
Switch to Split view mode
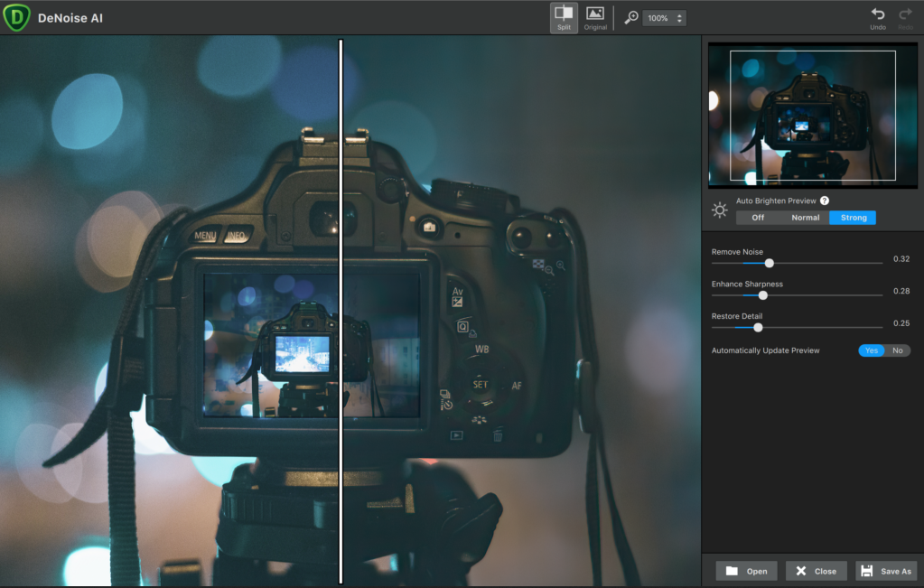(x=564, y=18)
